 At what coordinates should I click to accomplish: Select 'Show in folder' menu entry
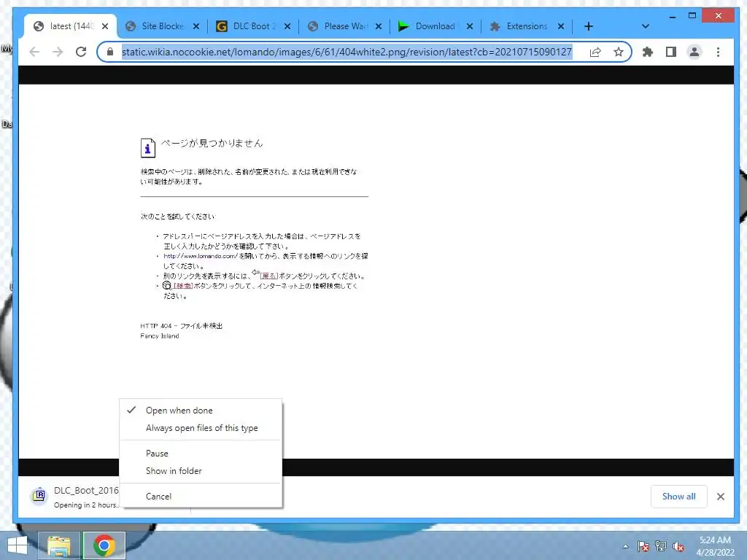[x=201, y=471]
